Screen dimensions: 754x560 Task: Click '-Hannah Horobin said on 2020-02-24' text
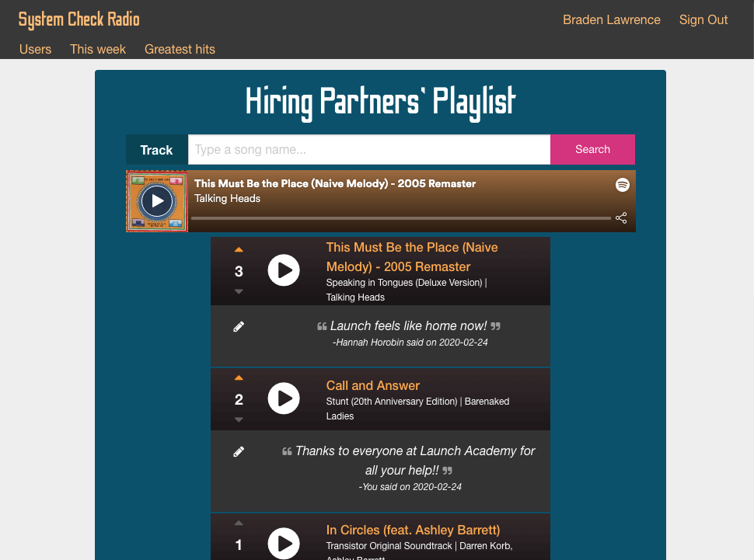tap(410, 343)
